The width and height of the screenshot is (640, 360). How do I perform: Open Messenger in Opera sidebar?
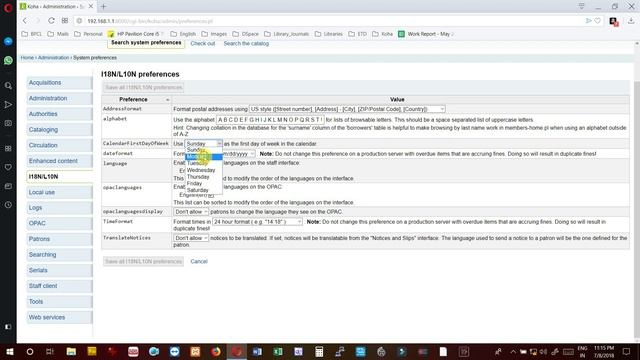8,41
